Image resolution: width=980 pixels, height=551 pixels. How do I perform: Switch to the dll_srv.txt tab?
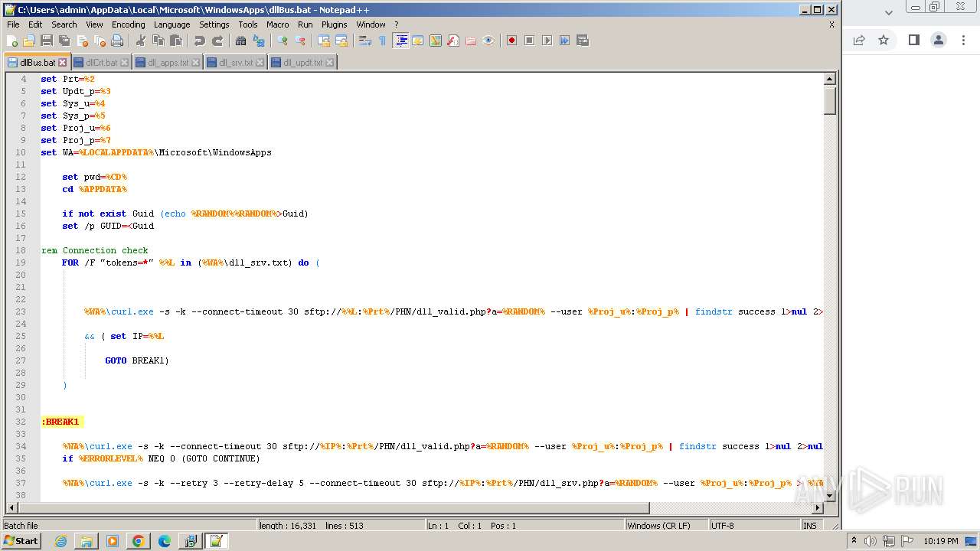(x=236, y=63)
